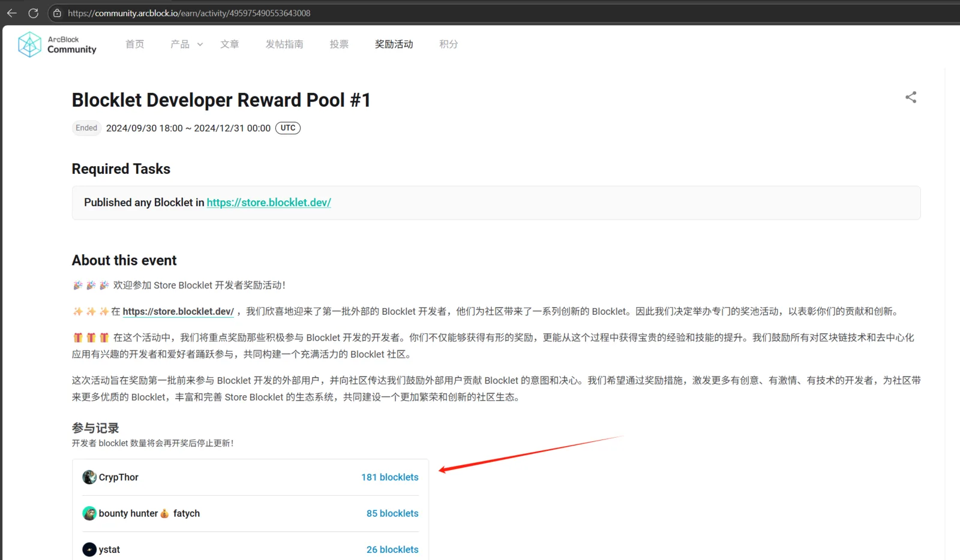Open the 文章 menu item
Screen dimensions: 960x560
(x=230, y=44)
